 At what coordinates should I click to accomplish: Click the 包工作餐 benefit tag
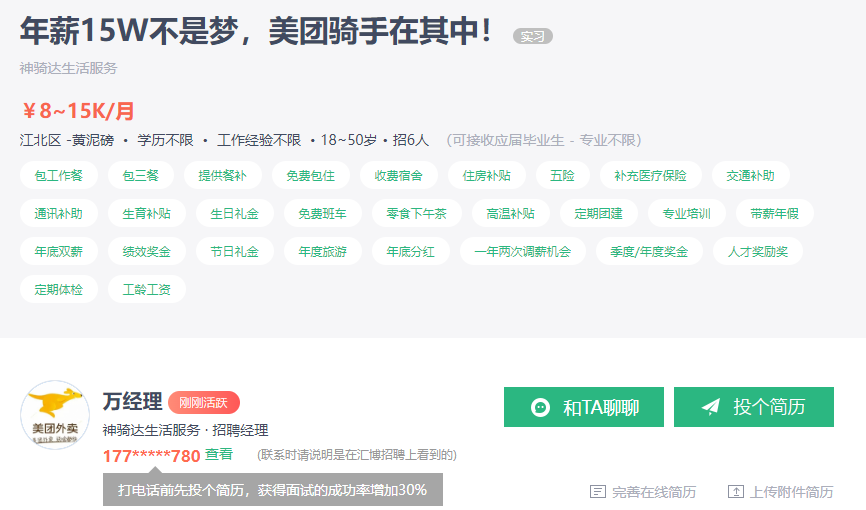pyautogui.click(x=59, y=176)
